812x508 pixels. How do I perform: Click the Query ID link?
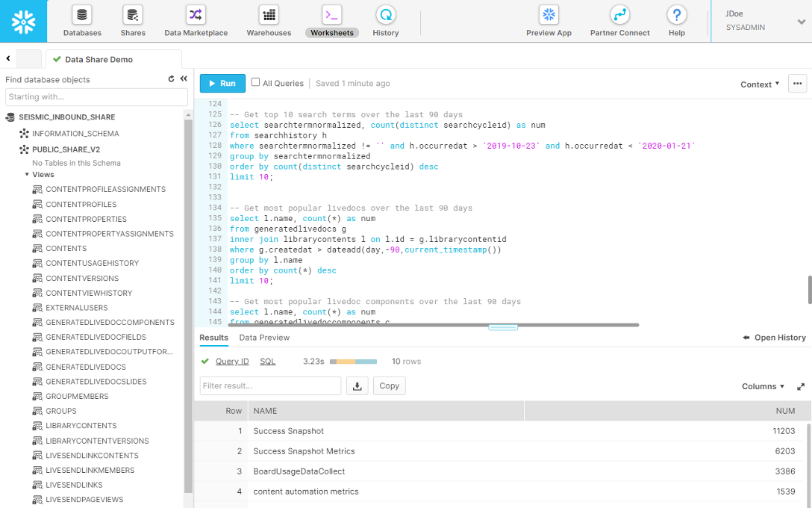tap(232, 362)
